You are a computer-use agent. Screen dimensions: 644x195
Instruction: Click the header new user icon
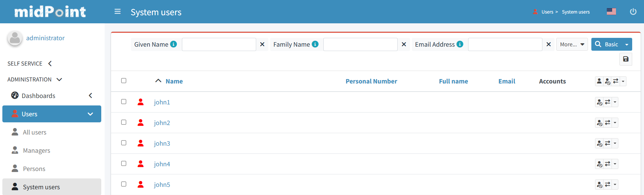[x=599, y=81]
